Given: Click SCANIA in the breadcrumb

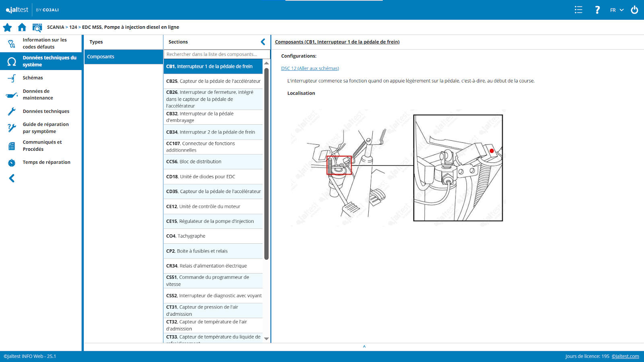Looking at the screenshot, I should pyautogui.click(x=56, y=27).
